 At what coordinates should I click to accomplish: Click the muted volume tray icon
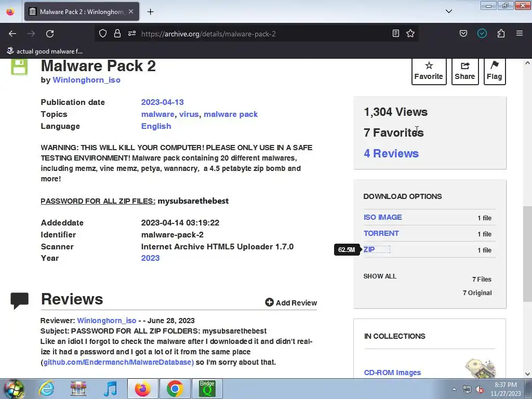480,389
